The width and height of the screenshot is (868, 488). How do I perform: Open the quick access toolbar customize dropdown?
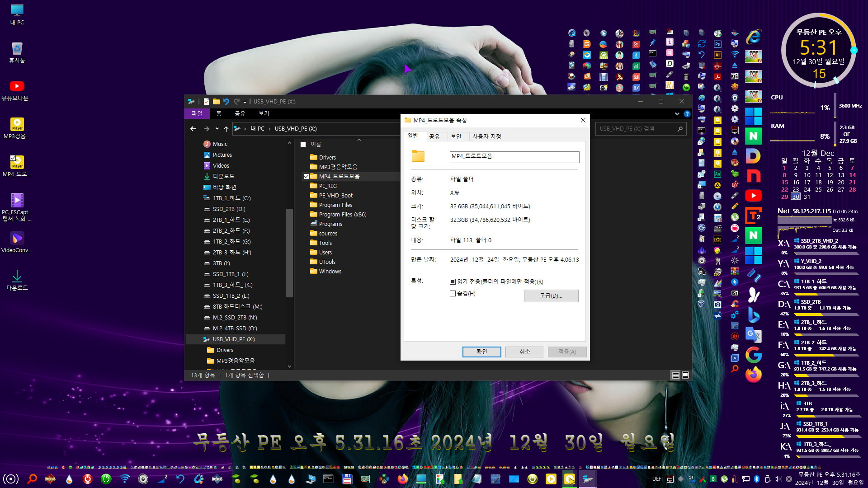(245, 102)
